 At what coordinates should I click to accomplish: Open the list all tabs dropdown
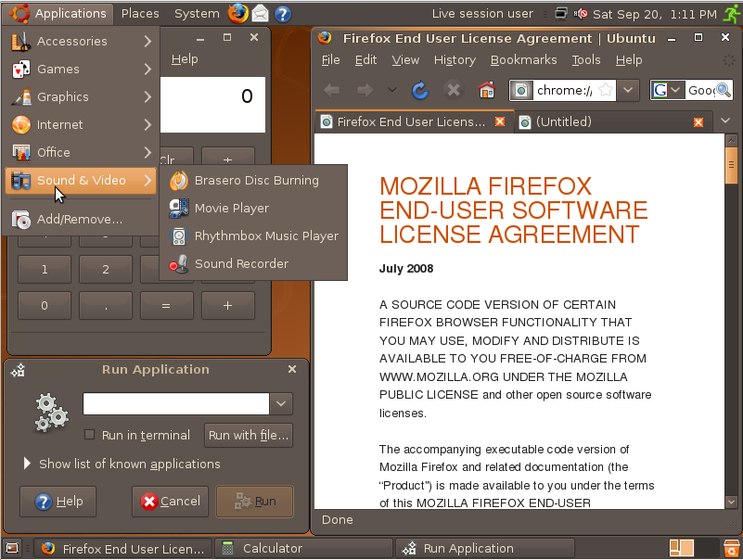pos(725,121)
